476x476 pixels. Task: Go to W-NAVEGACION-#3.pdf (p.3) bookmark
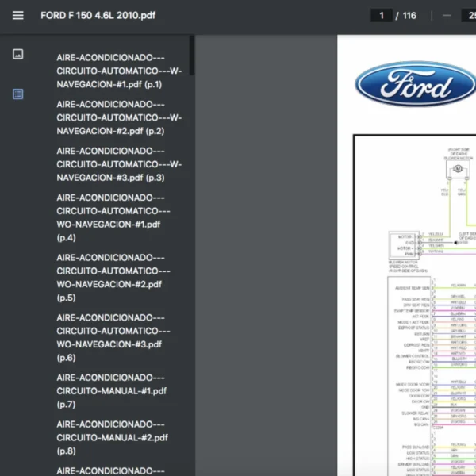tap(119, 164)
